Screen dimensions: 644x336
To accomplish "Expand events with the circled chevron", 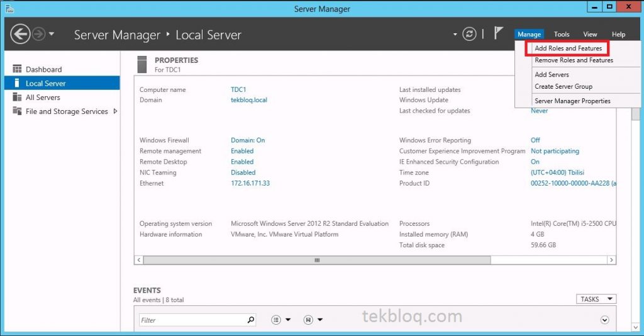I will [604, 320].
